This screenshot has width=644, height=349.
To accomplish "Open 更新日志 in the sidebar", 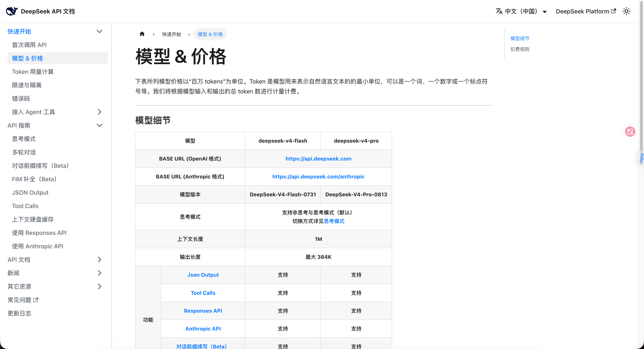I will pos(19,313).
